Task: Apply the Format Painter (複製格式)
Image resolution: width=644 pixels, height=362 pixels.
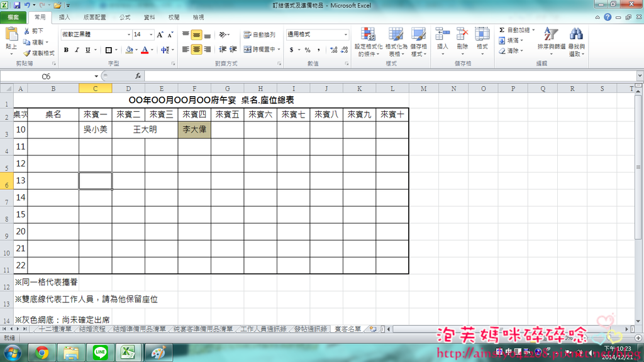Action: 40,52
